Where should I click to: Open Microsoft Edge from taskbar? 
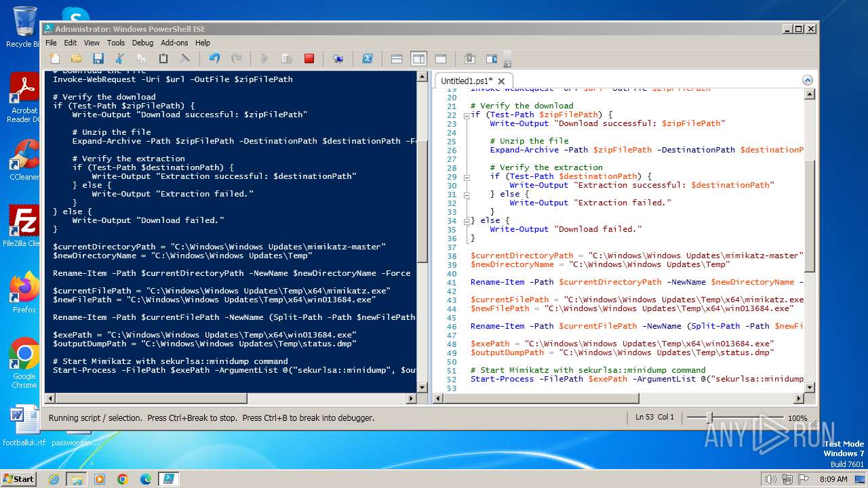click(145, 479)
